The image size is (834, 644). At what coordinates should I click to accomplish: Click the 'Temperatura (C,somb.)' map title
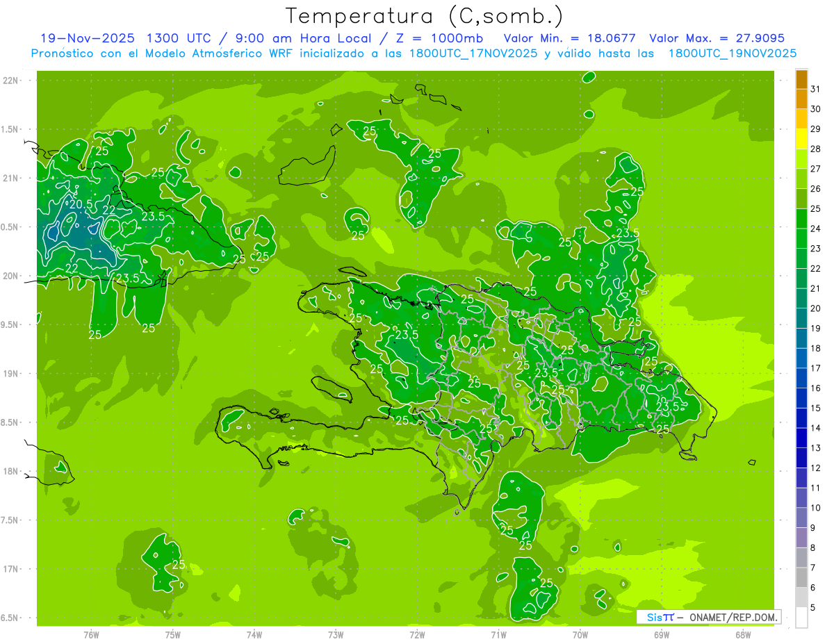click(425, 16)
